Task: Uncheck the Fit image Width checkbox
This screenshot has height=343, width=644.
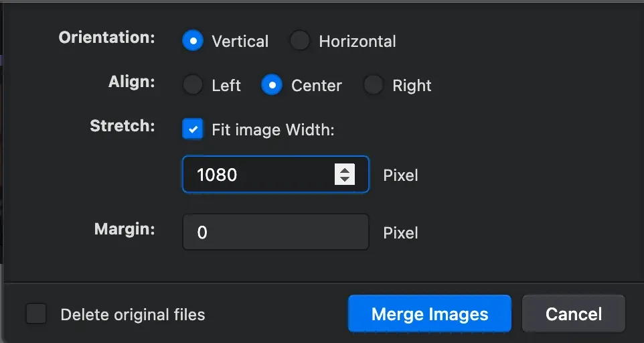Action: point(193,129)
